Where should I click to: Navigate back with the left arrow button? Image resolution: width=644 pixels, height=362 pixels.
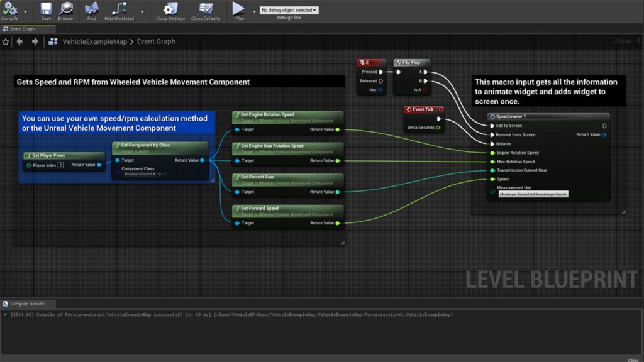[x=19, y=41]
